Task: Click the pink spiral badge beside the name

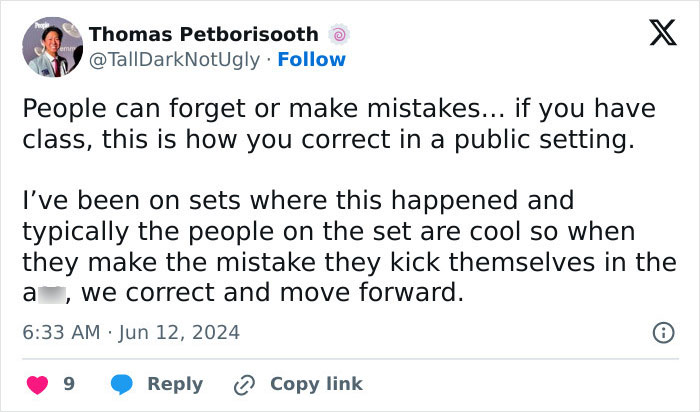Action: coord(340,35)
